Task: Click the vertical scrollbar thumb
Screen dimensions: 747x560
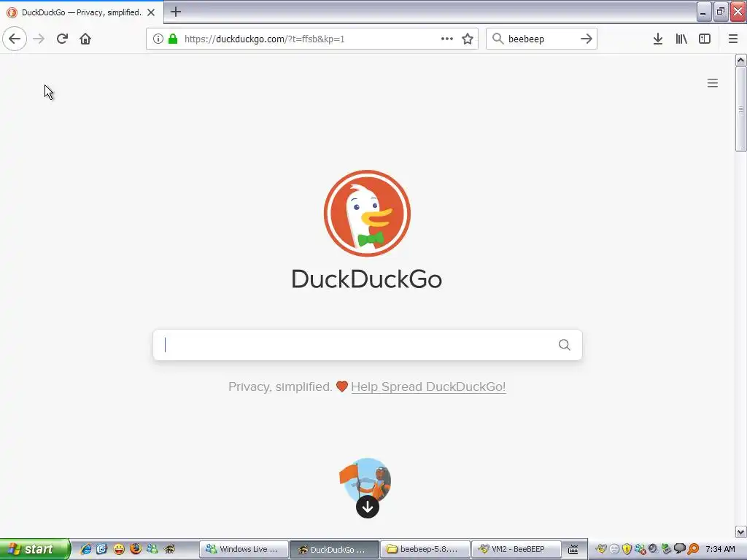Action: pyautogui.click(x=741, y=109)
